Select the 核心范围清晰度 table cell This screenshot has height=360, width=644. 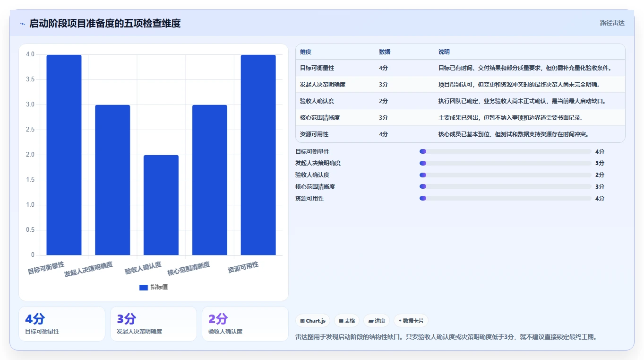coord(320,118)
